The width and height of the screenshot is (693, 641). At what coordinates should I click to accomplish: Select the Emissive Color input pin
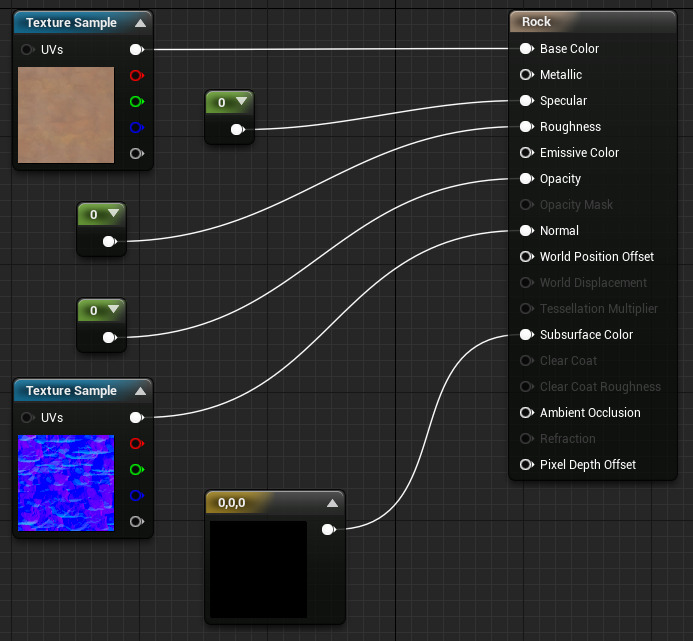526,153
